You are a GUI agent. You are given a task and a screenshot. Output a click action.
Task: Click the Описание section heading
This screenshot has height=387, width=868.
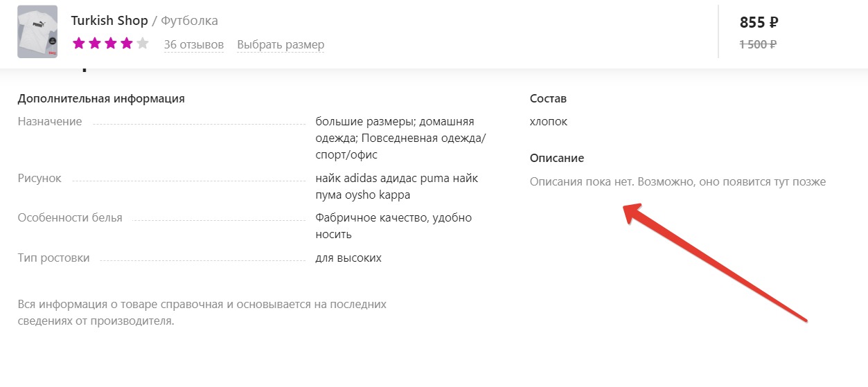tap(557, 158)
